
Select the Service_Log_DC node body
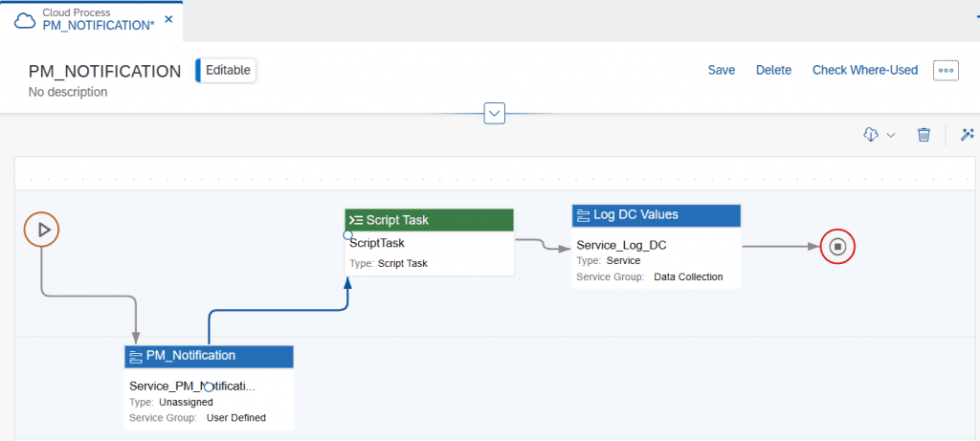click(657, 258)
